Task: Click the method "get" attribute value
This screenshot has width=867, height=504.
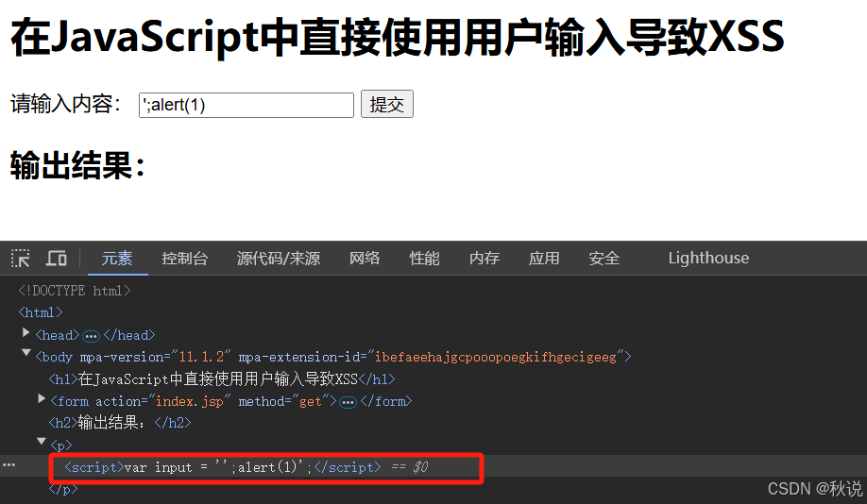Action: [310, 401]
